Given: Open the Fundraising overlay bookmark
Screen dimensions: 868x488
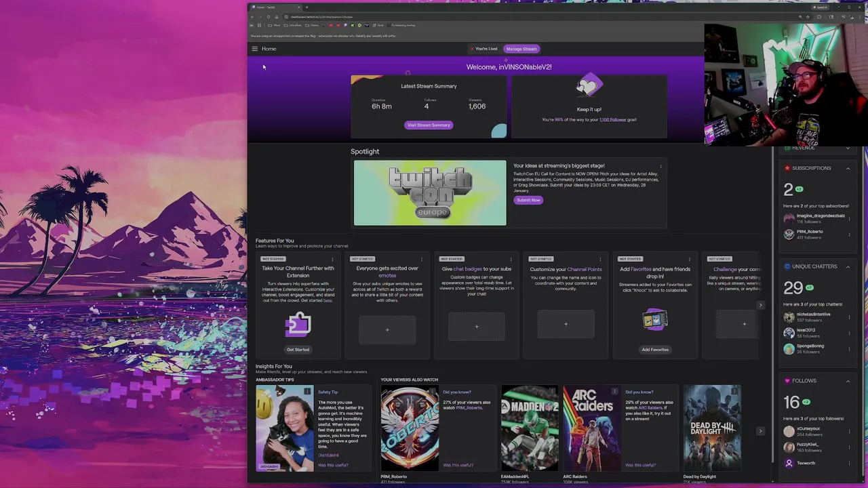Looking at the screenshot, I should coord(403,26).
